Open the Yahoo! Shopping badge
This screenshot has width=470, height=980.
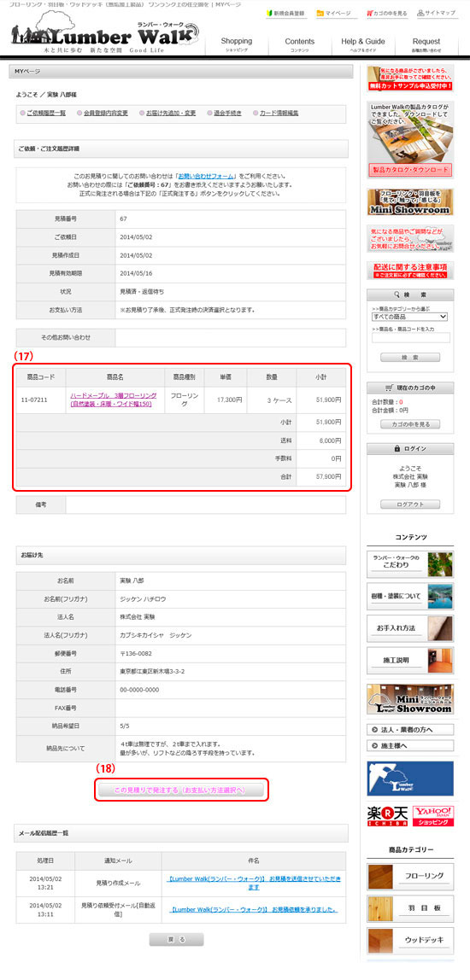[x=433, y=815]
